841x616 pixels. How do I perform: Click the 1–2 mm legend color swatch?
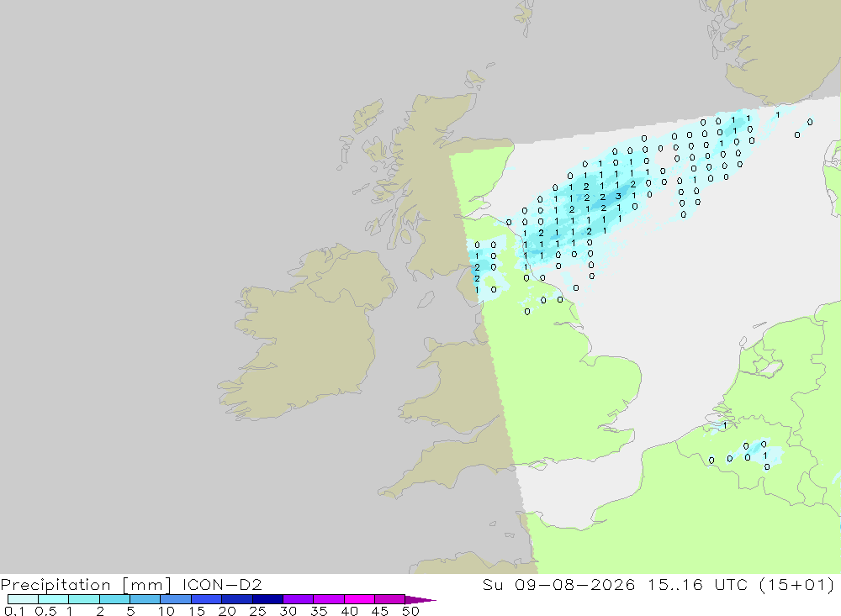tap(83, 599)
